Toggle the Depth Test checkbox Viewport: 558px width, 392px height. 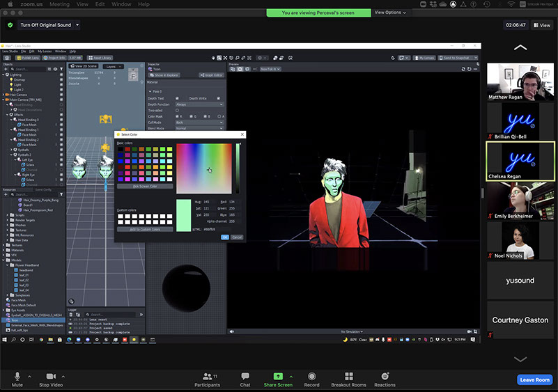click(177, 98)
